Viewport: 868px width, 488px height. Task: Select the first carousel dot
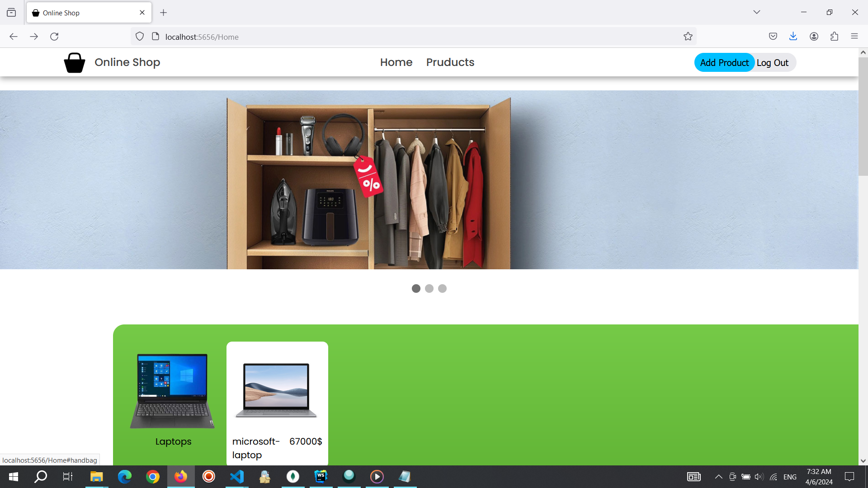coord(416,288)
